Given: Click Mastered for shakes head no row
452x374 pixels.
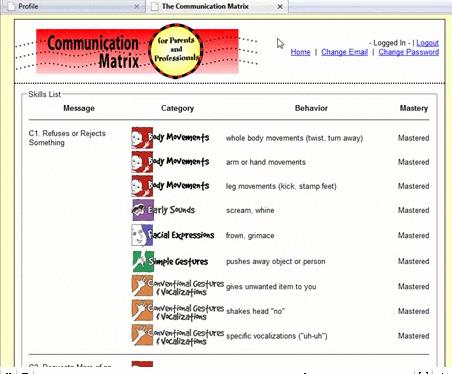Looking at the screenshot, I should pos(413,311).
